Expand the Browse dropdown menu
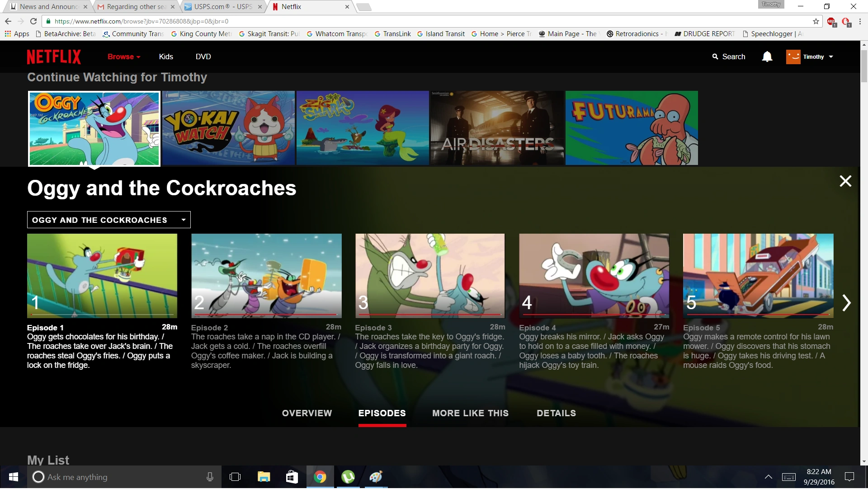 tap(124, 56)
